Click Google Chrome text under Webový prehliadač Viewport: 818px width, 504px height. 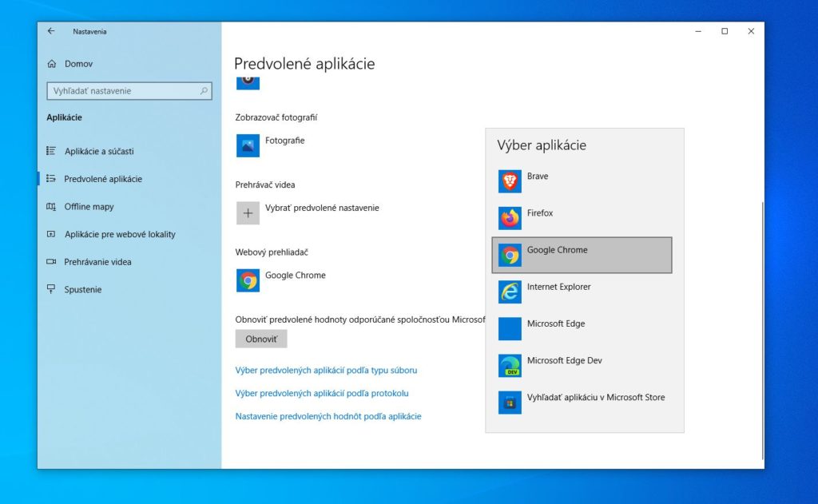296,275
